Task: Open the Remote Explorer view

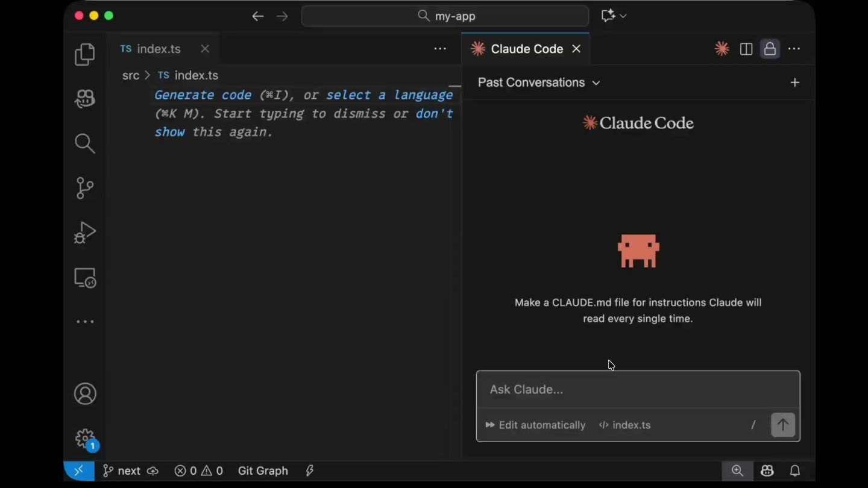Action: click(x=85, y=278)
